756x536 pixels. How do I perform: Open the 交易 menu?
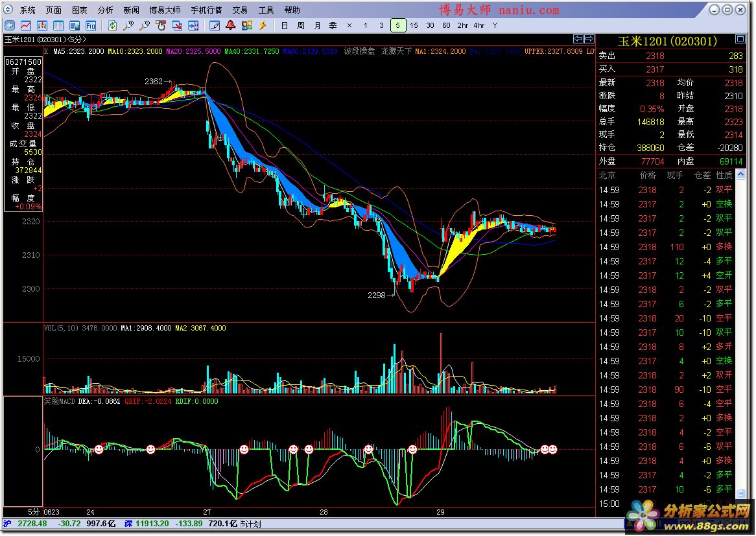click(240, 10)
